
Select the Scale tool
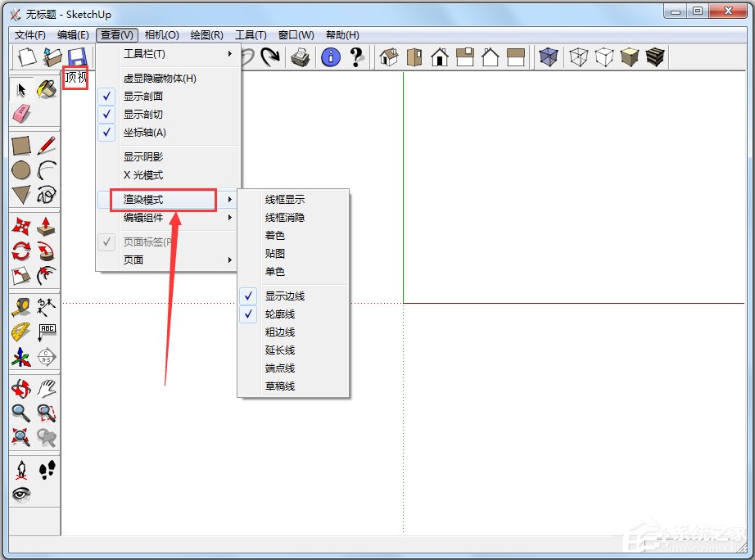coord(21,275)
